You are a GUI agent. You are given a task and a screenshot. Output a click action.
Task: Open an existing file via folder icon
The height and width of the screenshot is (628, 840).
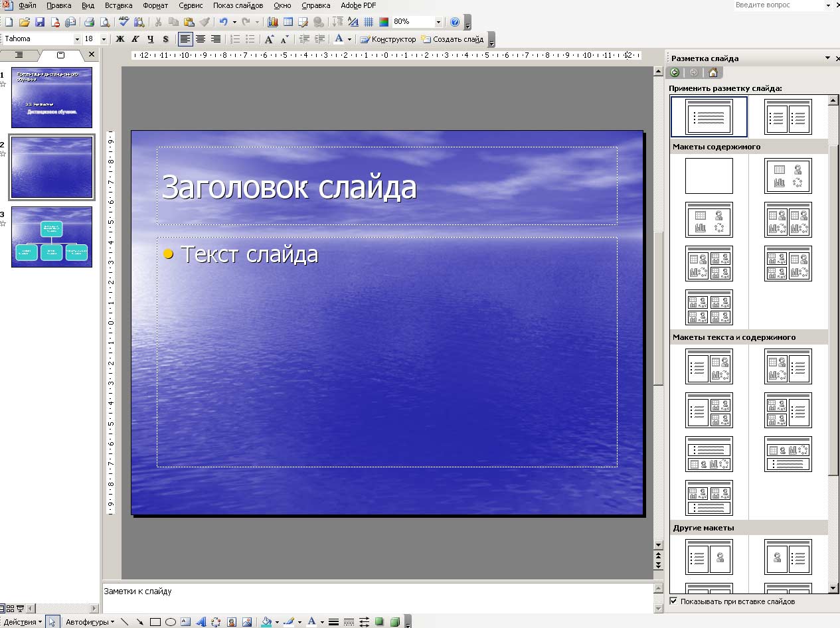click(x=25, y=22)
